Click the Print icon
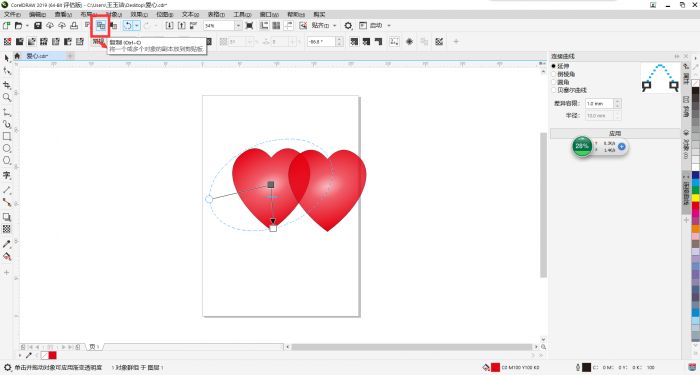The height and width of the screenshot is (375, 700). tap(74, 26)
